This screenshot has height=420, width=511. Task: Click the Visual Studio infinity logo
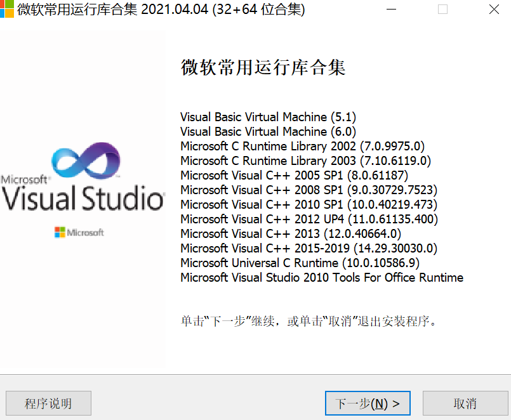86,161
